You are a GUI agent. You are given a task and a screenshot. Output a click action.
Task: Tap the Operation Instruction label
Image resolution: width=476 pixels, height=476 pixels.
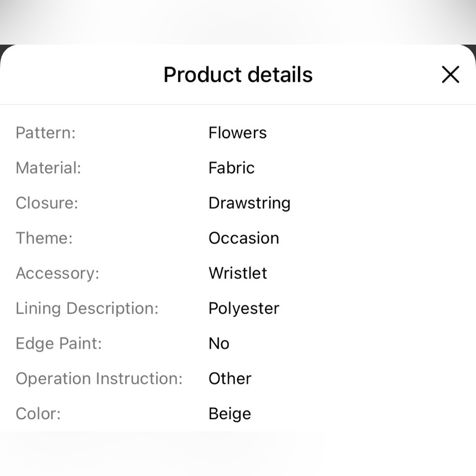(x=99, y=379)
